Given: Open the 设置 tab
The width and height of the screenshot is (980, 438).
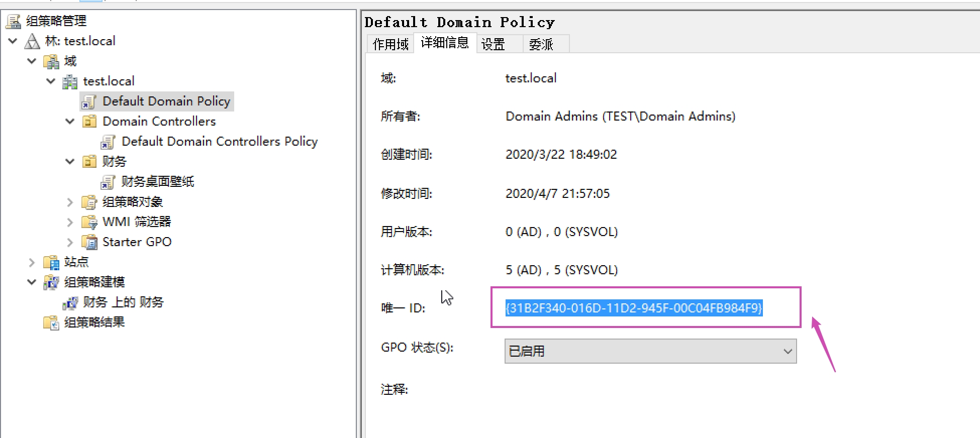Looking at the screenshot, I should (x=493, y=44).
